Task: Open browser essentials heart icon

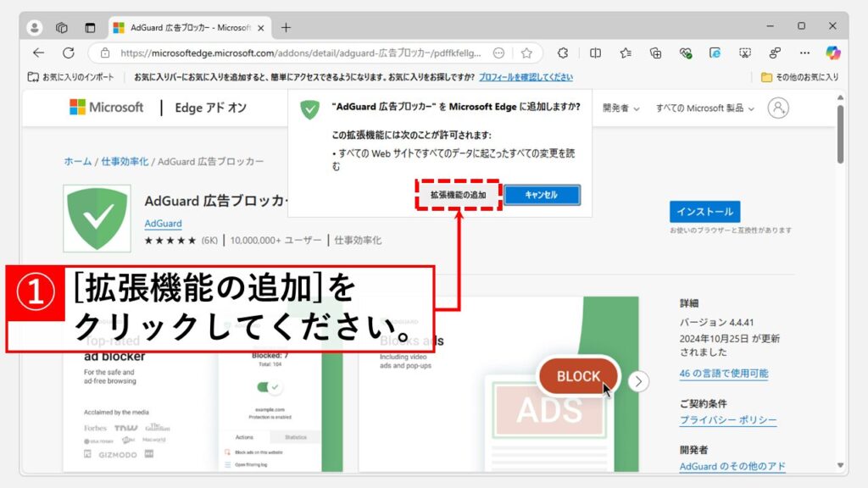Action: pos(685,53)
